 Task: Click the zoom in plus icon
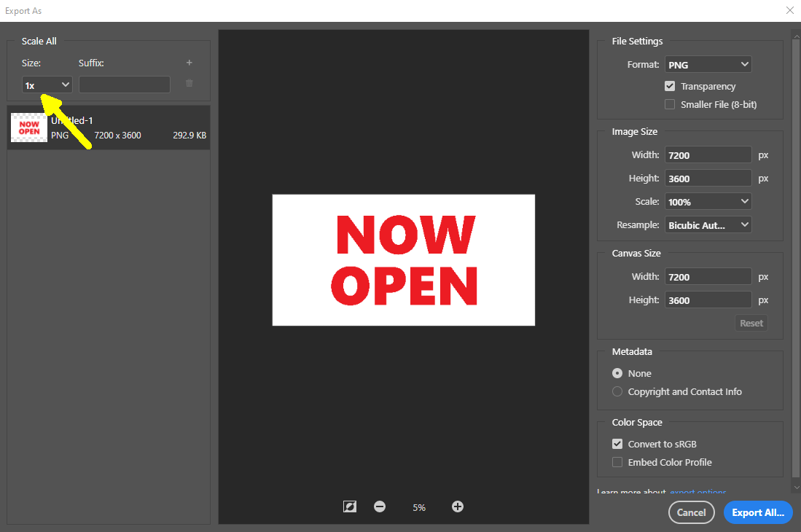(x=458, y=506)
